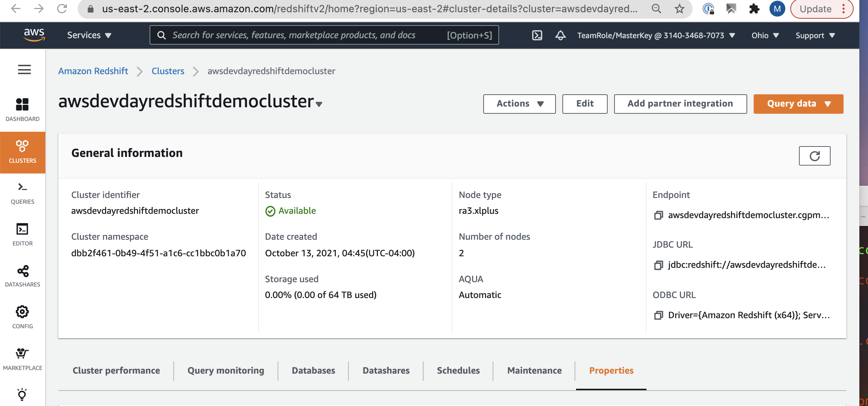Open the notifications bell

[560, 35]
